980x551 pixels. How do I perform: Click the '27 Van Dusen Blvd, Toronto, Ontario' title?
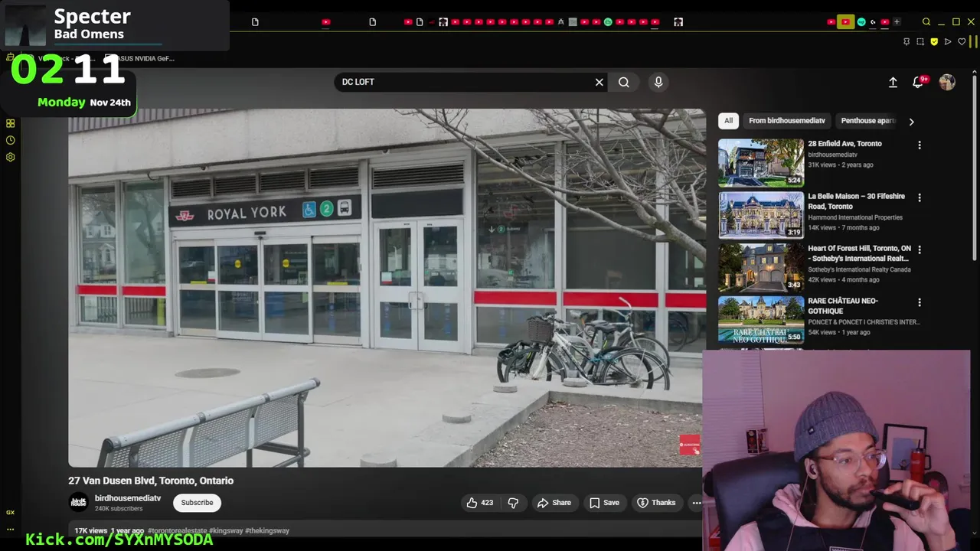pyautogui.click(x=151, y=481)
